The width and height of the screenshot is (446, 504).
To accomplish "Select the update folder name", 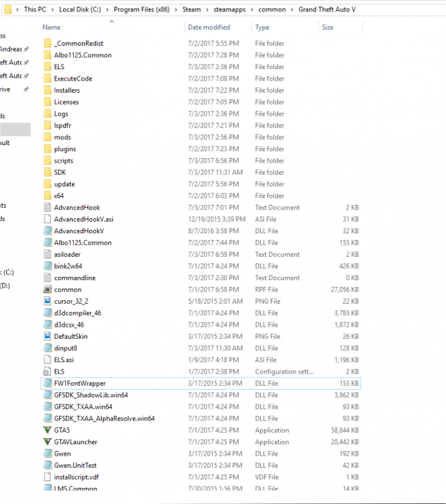I will pyautogui.click(x=64, y=184).
